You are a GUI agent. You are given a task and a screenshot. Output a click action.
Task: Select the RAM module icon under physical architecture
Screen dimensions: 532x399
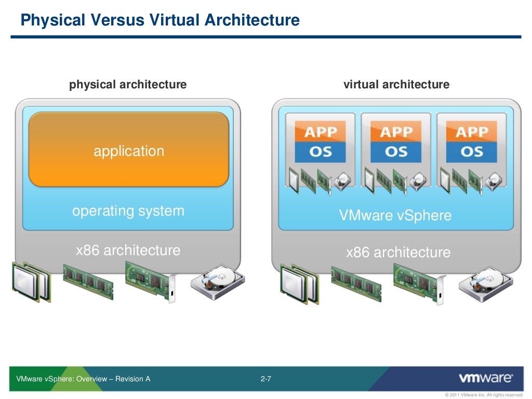point(88,282)
